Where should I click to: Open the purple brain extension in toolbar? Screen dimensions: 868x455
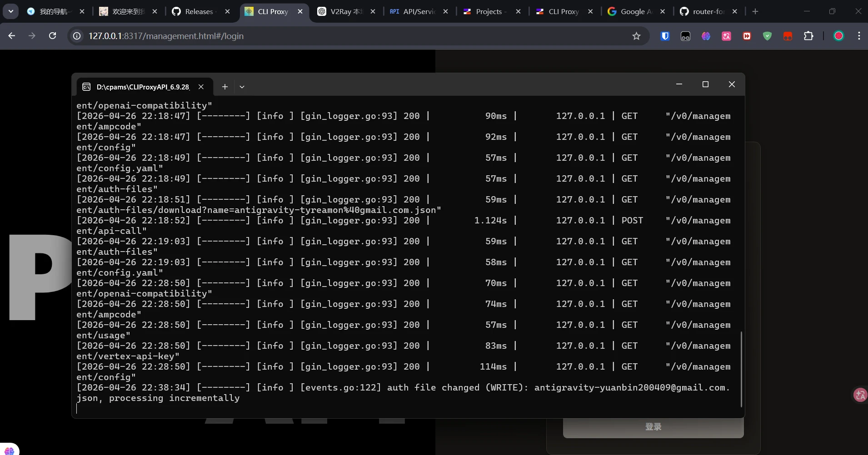(x=706, y=36)
